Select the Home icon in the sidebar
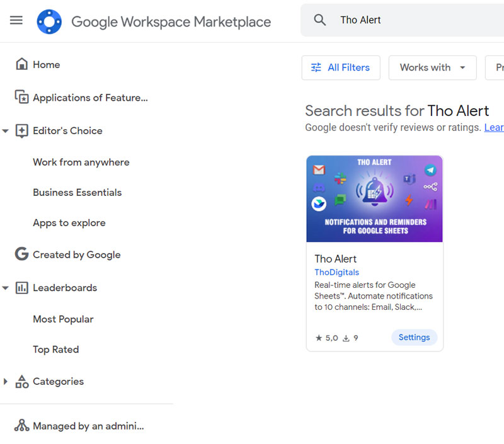 [x=21, y=64]
